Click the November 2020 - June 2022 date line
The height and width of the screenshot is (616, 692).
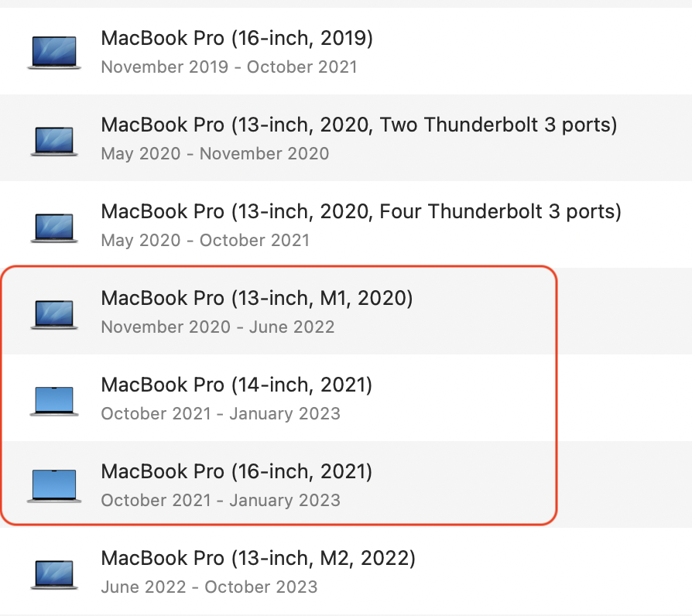[x=218, y=327]
